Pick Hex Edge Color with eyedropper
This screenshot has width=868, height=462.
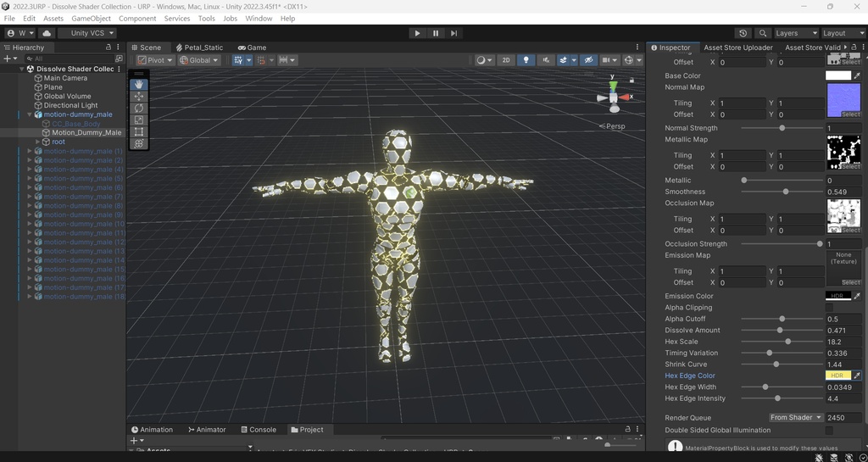coord(858,376)
